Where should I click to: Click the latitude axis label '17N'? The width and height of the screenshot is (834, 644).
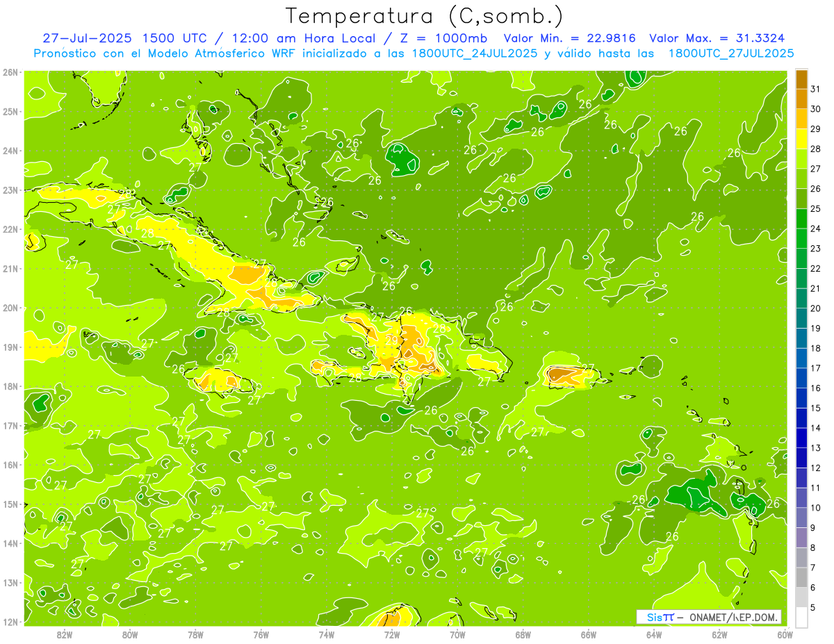pos(10,426)
